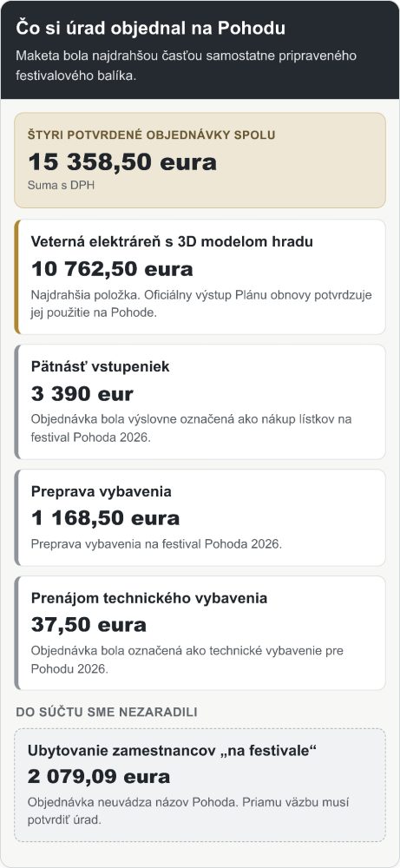This screenshot has width=400, height=868.
Task: Click the total card 'Štyri potvrdené objednávky spolu'
Action: 200,161
